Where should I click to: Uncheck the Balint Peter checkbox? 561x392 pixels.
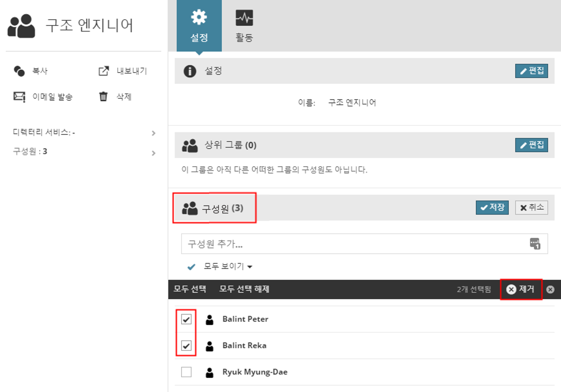186,319
